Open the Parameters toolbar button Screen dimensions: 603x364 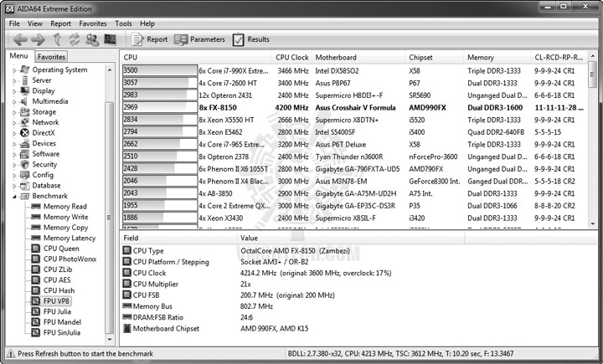[199, 39]
